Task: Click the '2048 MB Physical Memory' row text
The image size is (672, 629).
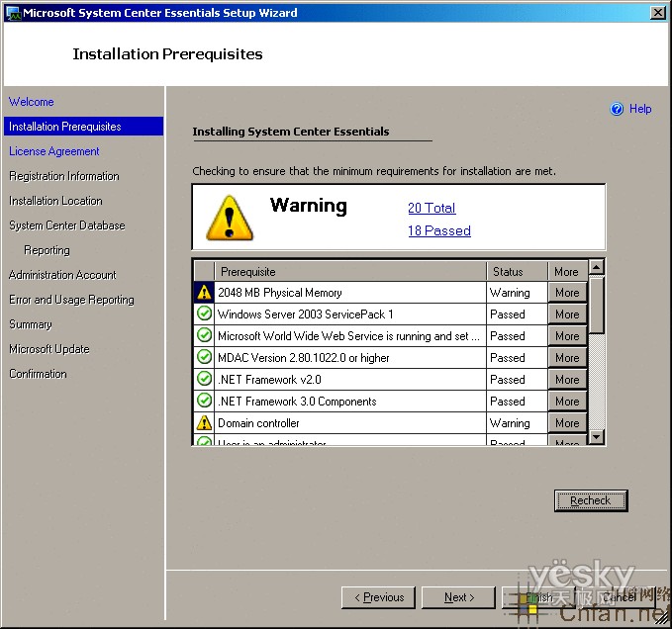Action: click(280, 293)
